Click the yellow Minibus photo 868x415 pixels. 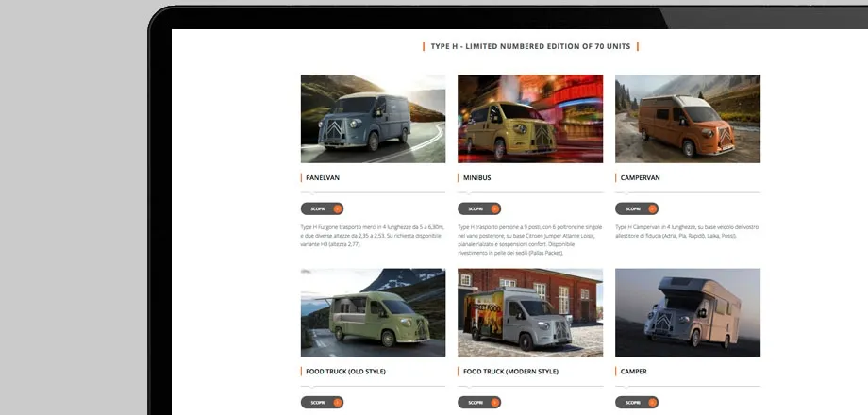pyautogui.click(x=530, y=119)
